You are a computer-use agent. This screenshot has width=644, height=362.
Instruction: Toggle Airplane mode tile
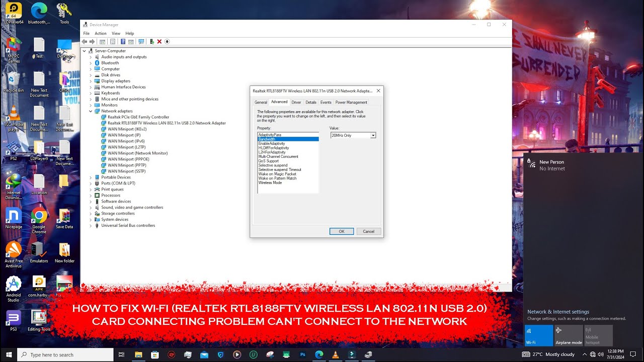[x=569, y=335]
